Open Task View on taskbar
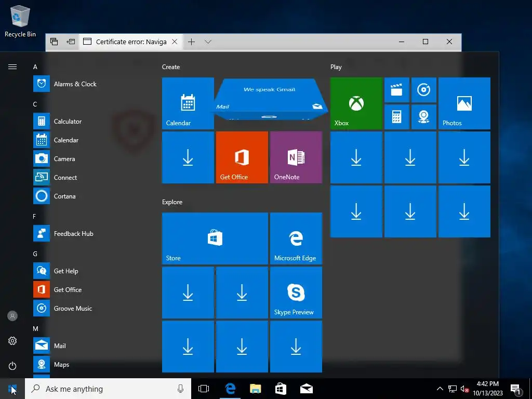Viewport: 532px width, 399px height. tap(204, 389)
